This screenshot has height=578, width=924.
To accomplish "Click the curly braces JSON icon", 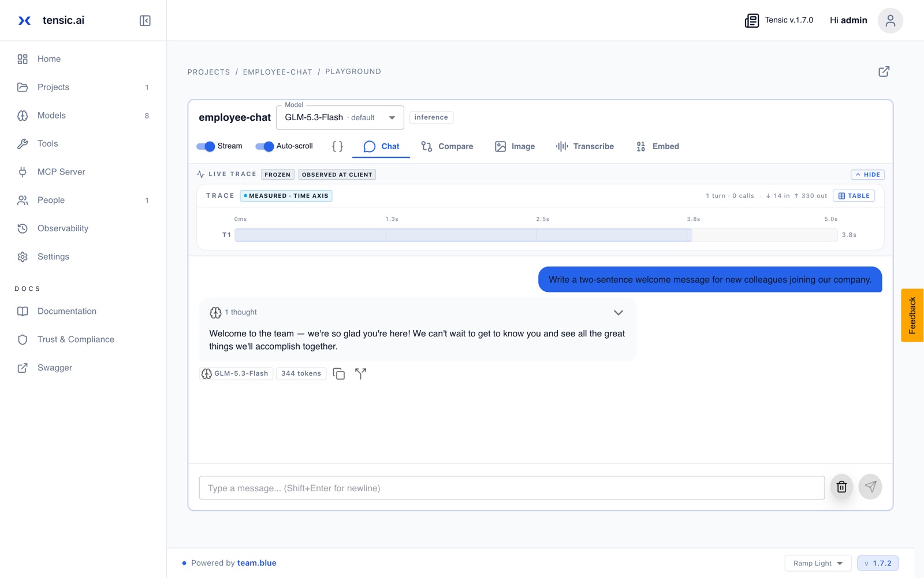I will tap(337, 146).
